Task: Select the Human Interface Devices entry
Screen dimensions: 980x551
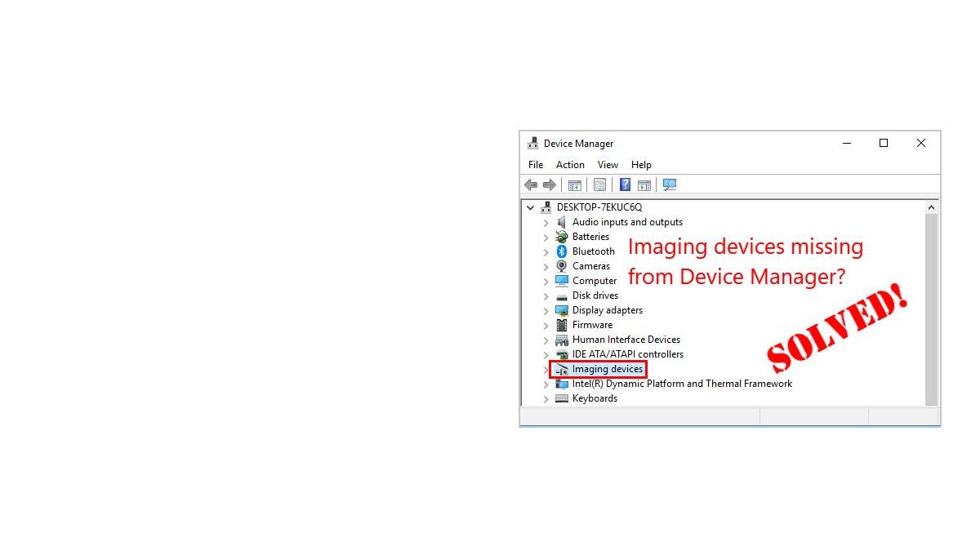Action: 626,340
